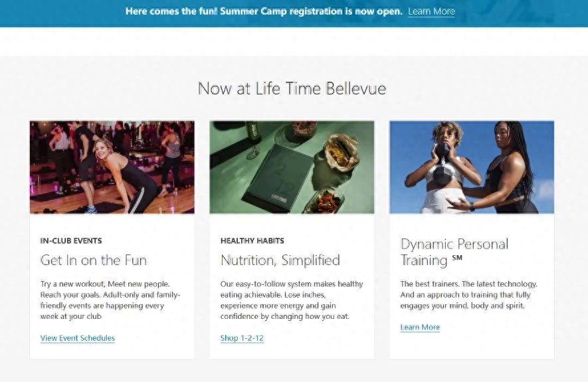Open the kettlebell personal training photo
The image size is (588, 382).
[x=472, y=167]
